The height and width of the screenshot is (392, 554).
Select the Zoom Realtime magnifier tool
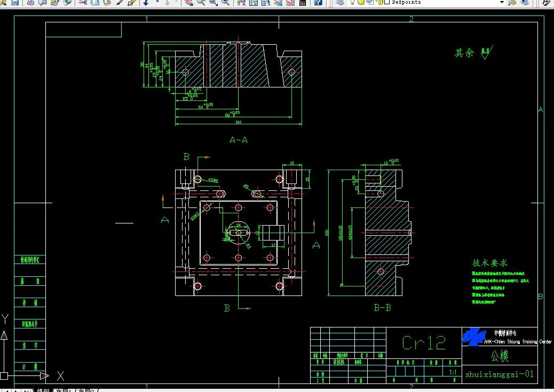pos(201,3)
